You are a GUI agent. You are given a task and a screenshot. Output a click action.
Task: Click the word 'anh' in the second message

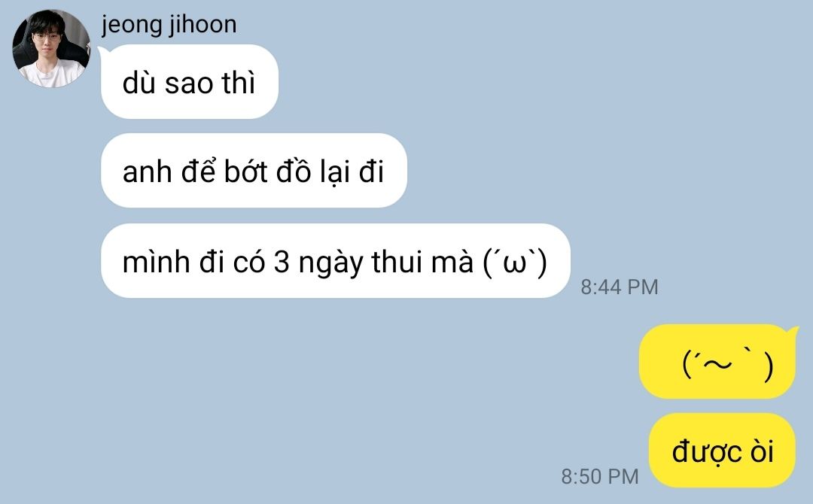point(147,172)
